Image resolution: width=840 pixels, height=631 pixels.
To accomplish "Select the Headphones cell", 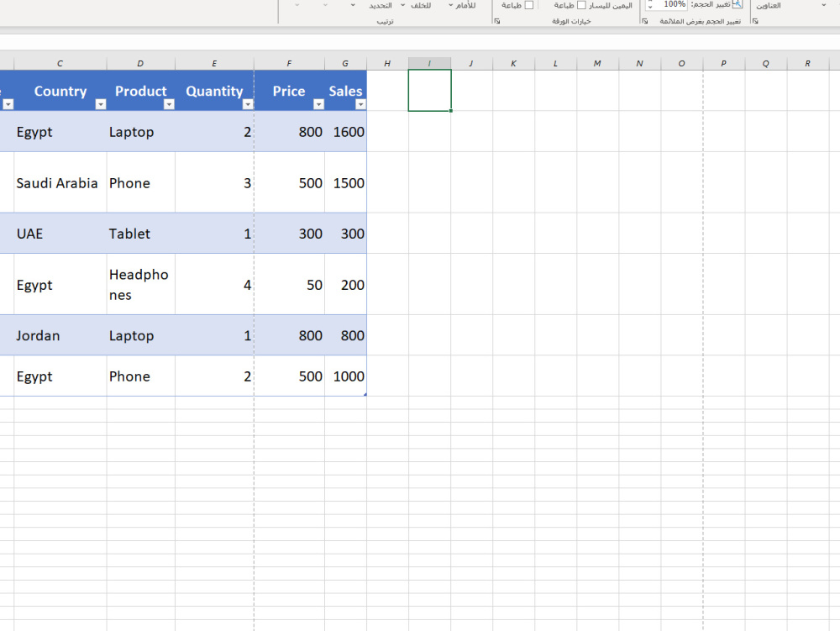I will [140, 285].
